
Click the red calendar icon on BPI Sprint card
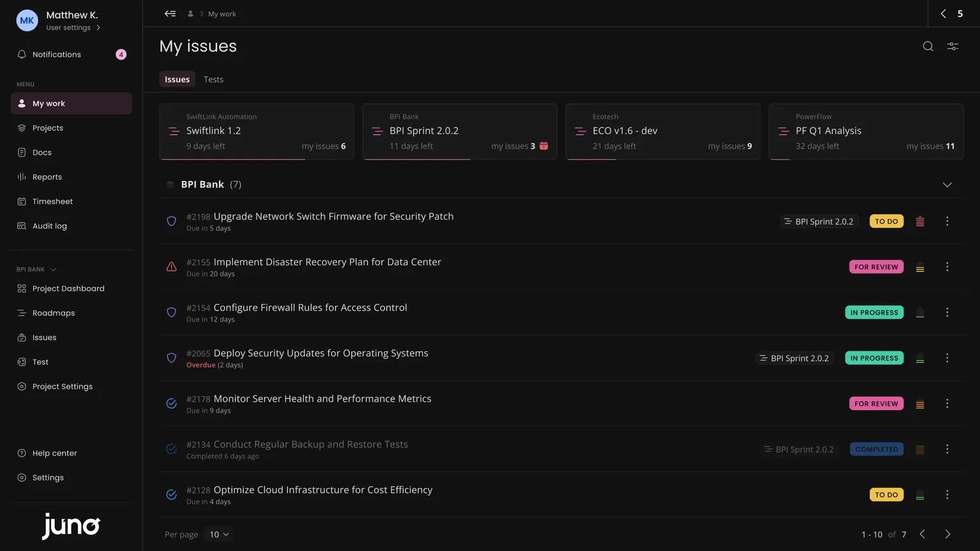(x=544, y=146)
